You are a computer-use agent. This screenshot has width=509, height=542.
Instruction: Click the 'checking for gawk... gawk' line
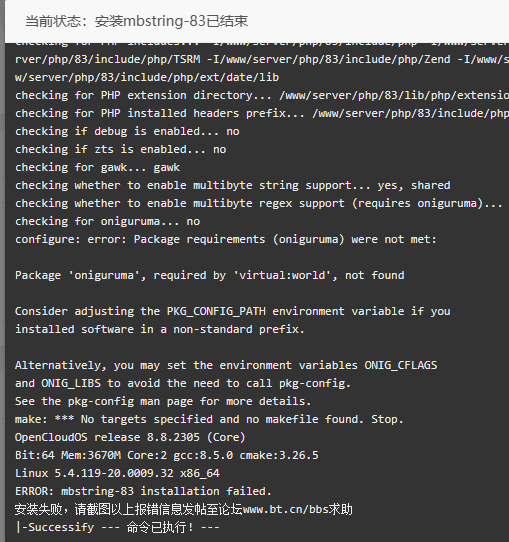(97, 167)
